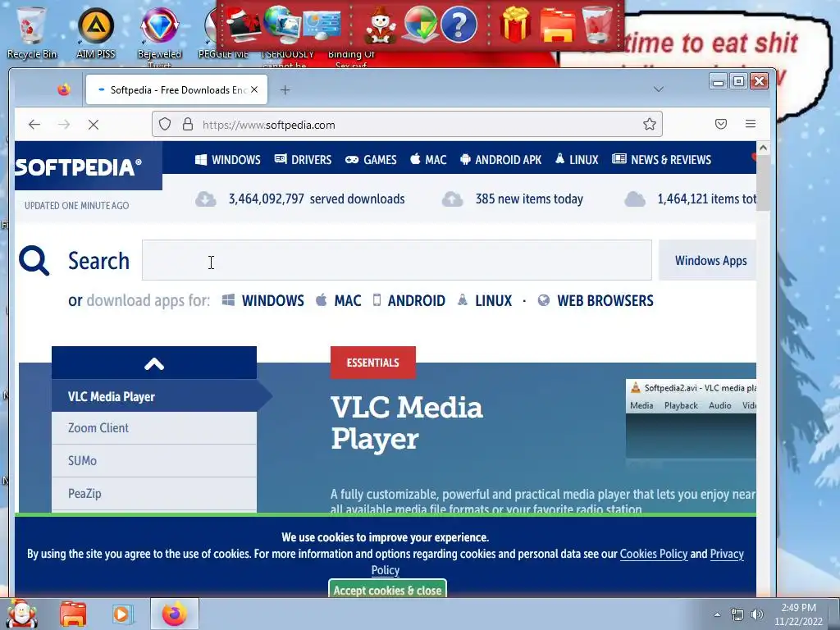Open the file explorer folder on taskbar
Viewport: 840px width, 630px height.
[73, 614]
